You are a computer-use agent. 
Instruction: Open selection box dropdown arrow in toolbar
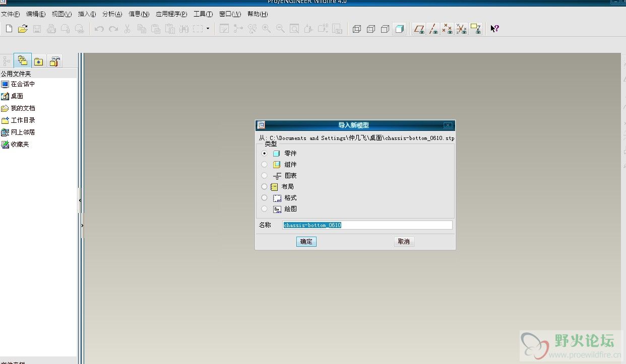coord(208,29)
